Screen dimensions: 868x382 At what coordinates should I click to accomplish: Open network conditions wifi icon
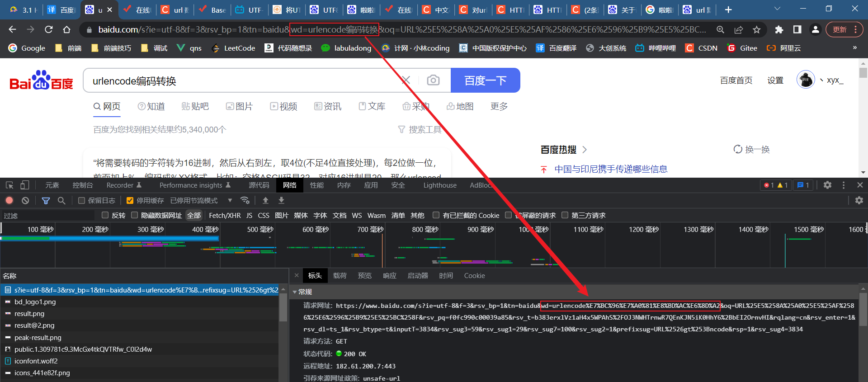[245, 200]
